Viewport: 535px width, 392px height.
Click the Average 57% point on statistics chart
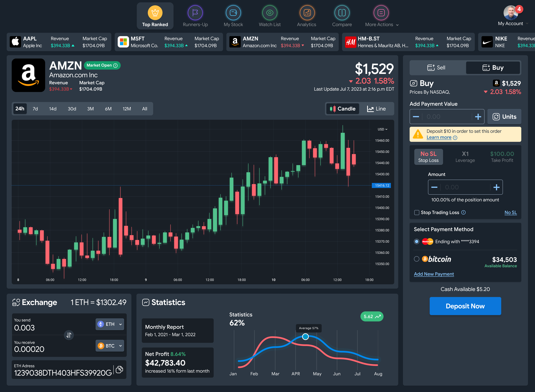tap(305, 336)
